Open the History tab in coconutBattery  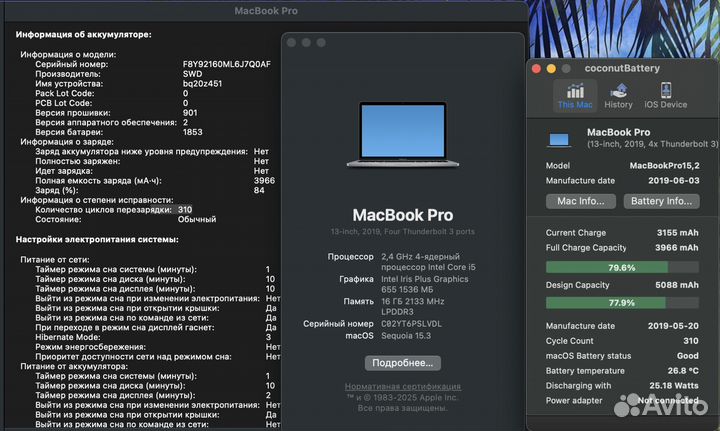[618, 95]
